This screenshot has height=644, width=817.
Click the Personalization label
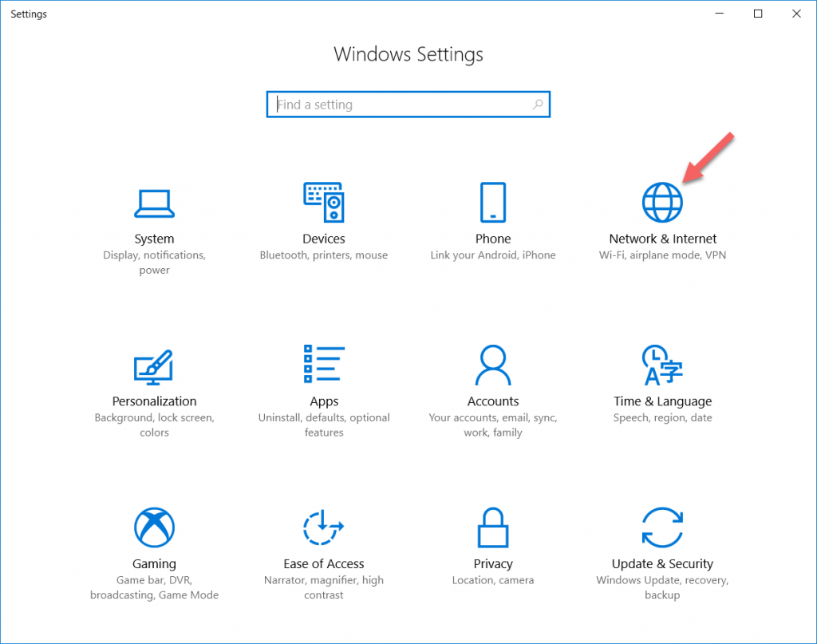tap(154, 401)
